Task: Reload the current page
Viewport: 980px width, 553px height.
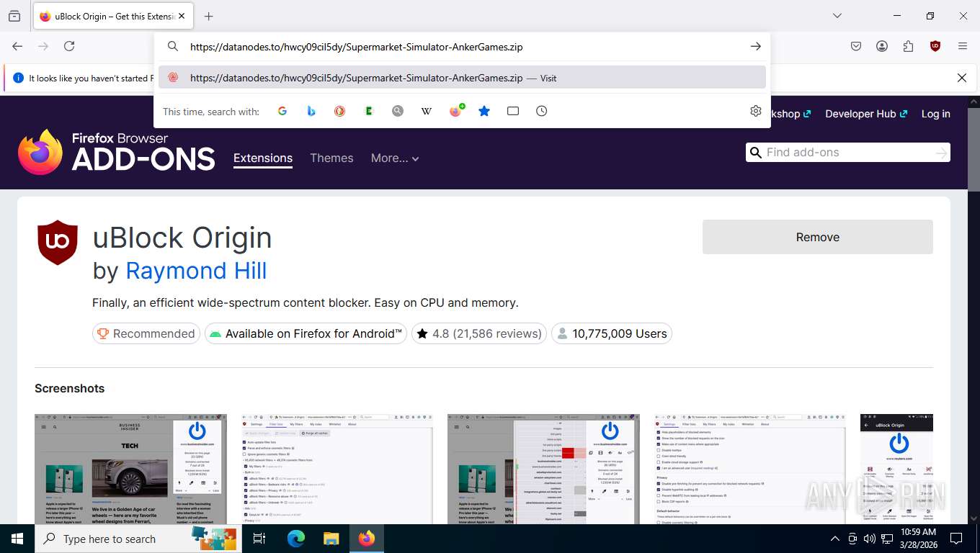Action: [69, 46]
